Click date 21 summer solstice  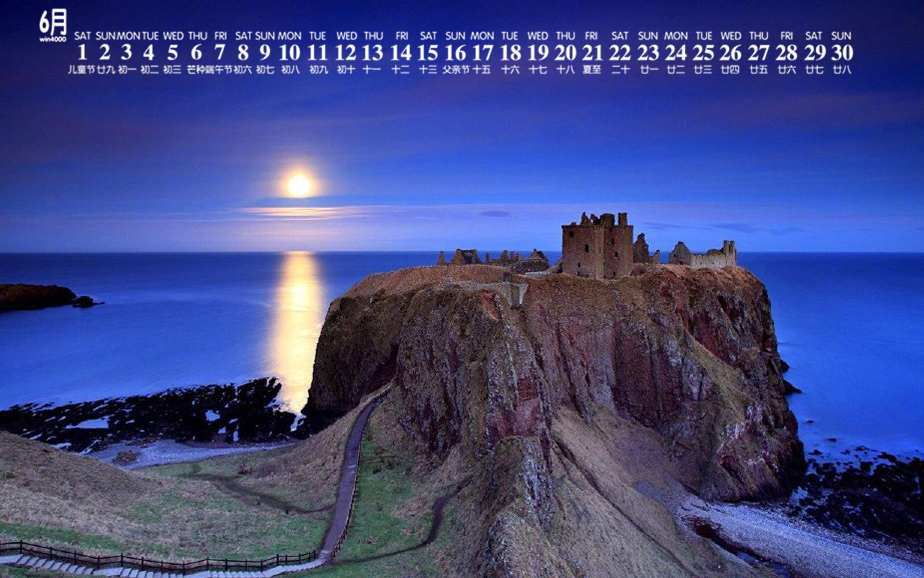tap(592, 52)
